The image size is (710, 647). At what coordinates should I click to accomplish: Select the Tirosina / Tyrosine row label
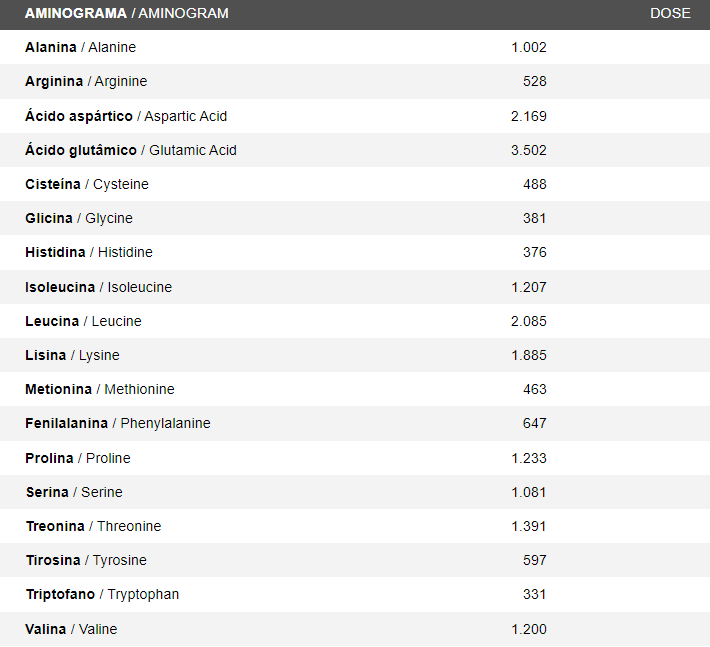[x=86, y=561]
